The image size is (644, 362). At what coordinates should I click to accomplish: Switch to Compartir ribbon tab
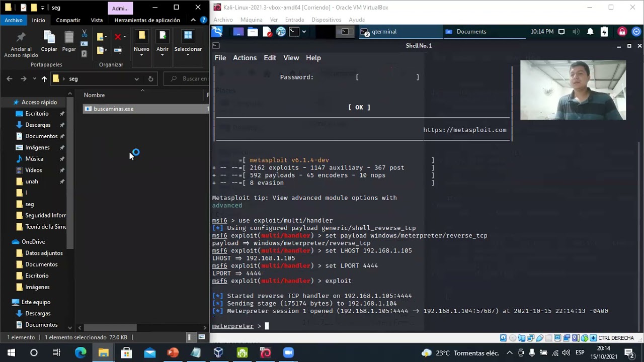click(x=68, y=20)
